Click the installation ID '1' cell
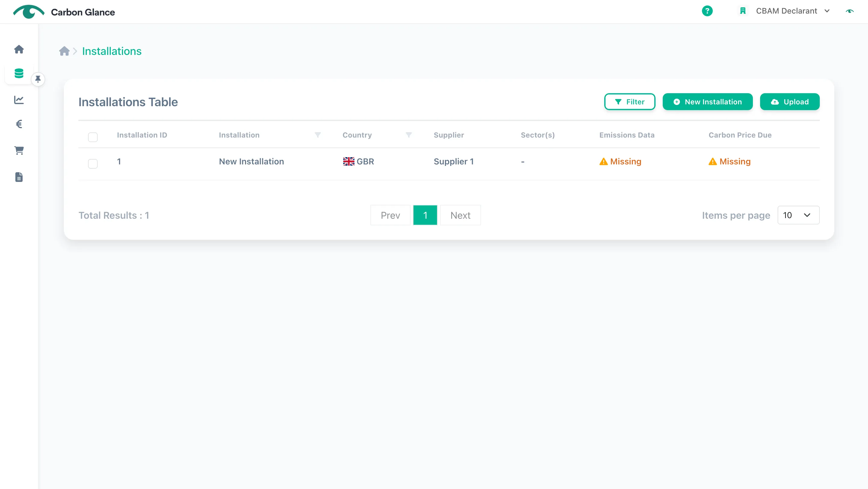Image resolution: width=868 pixels, height=489 pixels. point(119,161)
